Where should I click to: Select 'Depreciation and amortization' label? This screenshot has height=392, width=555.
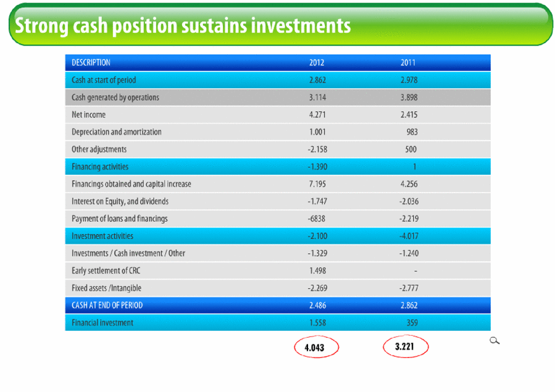(x=117, y=132)
